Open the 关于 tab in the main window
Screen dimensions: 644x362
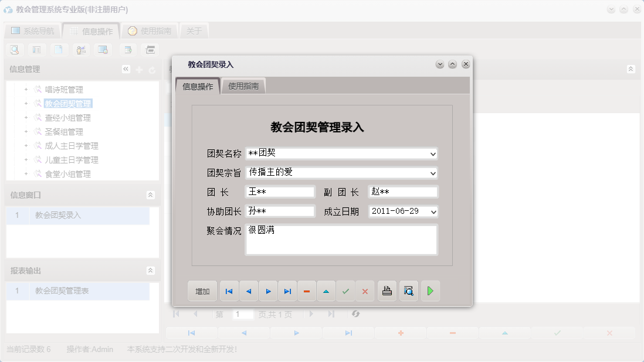pos(194,30)
